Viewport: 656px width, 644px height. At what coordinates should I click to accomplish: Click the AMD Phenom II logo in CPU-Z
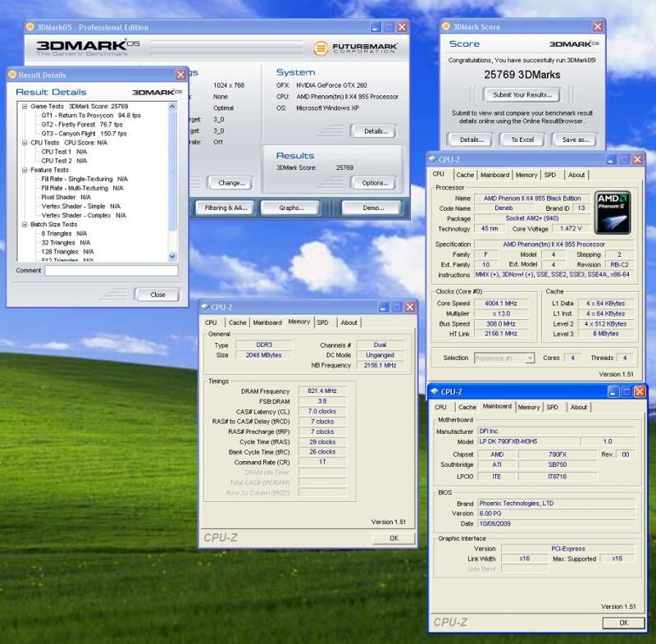613,213
